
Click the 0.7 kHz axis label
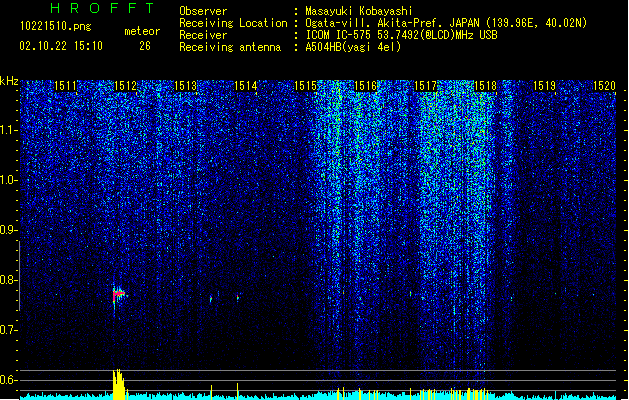click(8, 330)
